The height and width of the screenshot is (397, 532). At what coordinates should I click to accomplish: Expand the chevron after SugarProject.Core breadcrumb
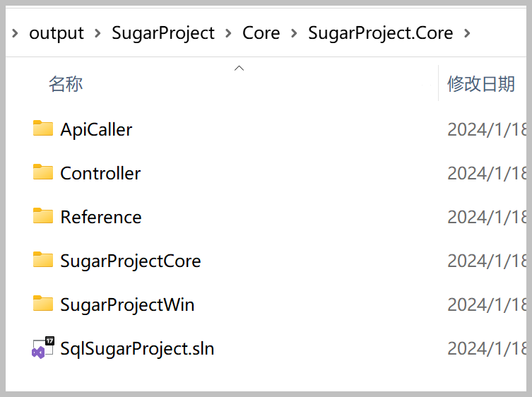tap(467, 33)
